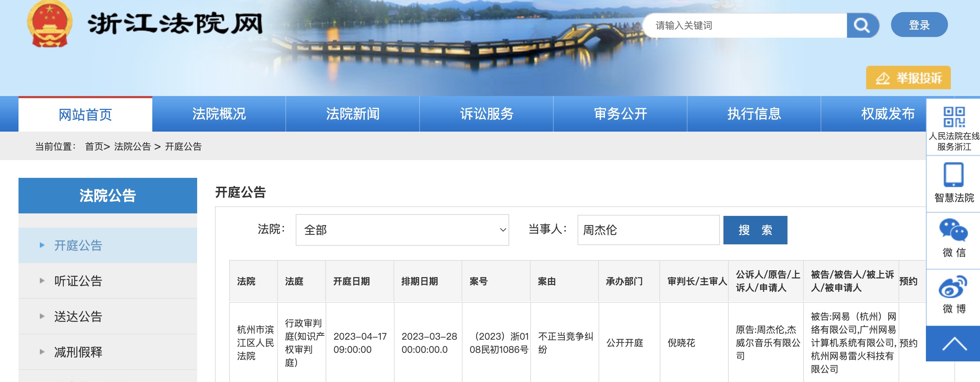Open the 微信 WeChat icon
Screen dimensions: 980x382
pos(953,230)
